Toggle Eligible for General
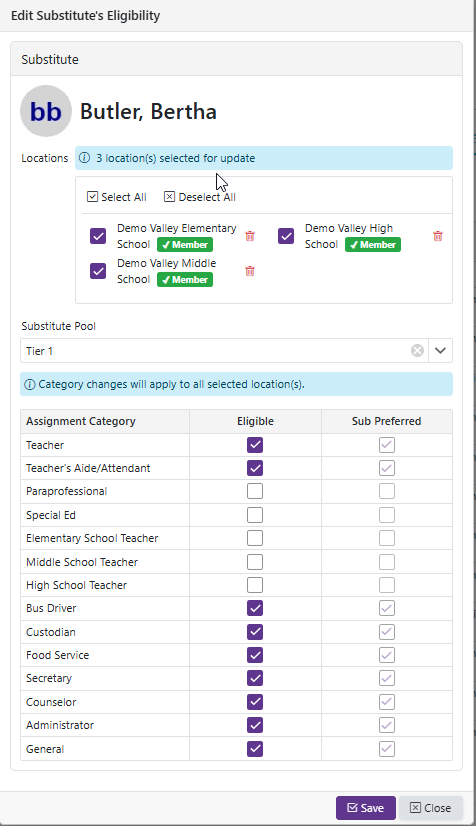Screen dimensions: 476x826 pyautogui.click(x=255, y=749)
